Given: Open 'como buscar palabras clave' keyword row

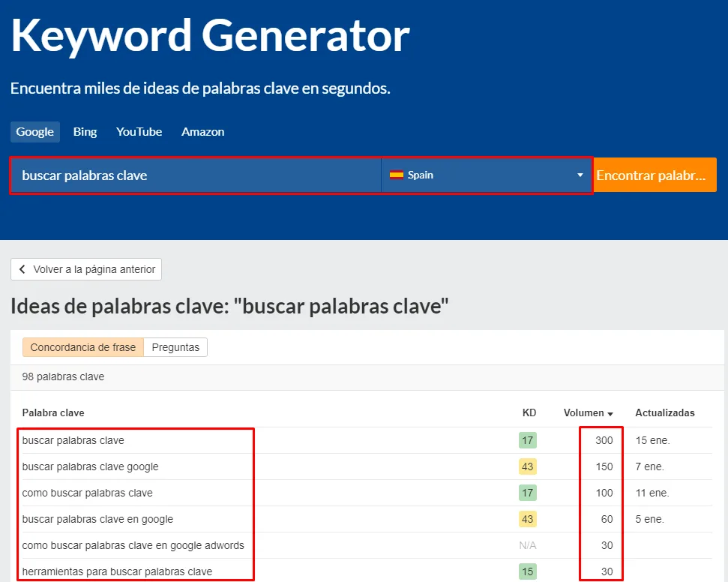Looking at the screenshot, I should 87,493.
